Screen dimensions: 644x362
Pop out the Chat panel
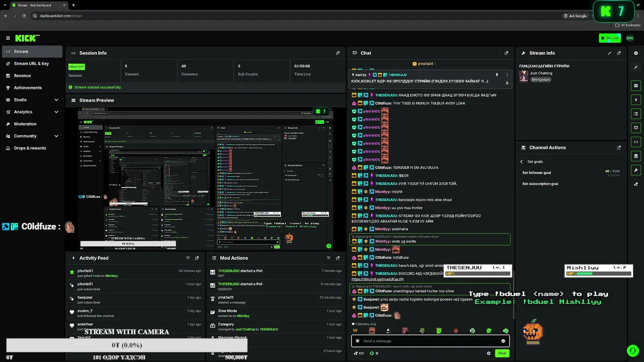[506, 53]
